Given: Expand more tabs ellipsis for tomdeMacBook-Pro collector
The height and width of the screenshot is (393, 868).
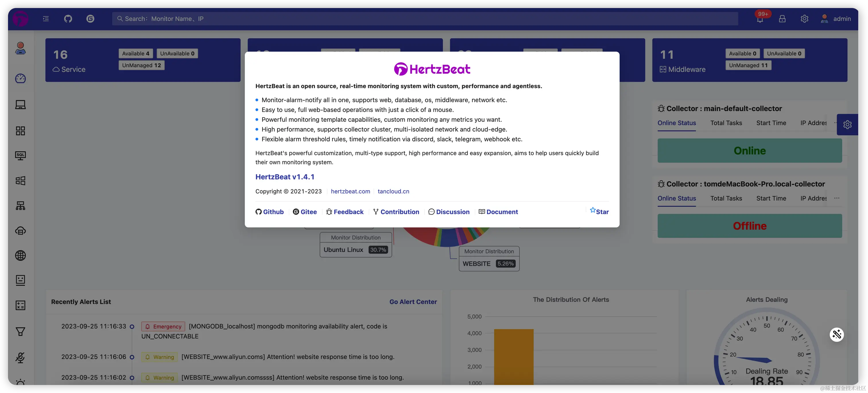Looking at the screenshot, I should coord(837,198).
